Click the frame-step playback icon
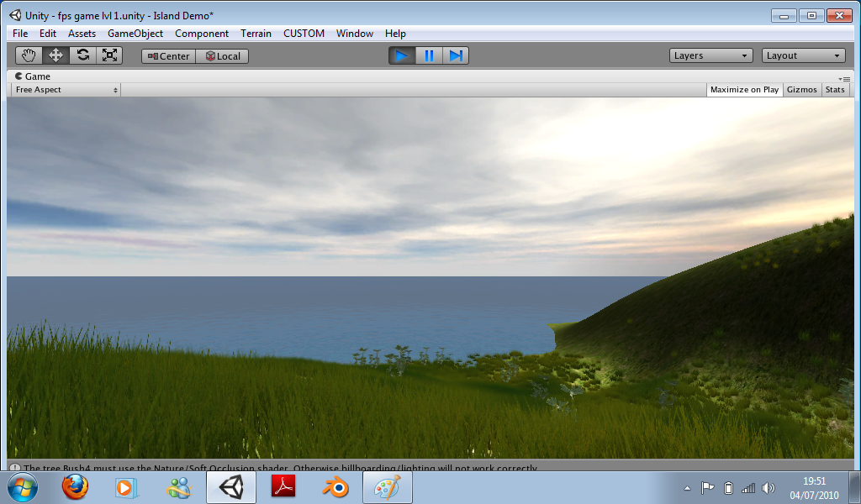 tap(456, 55)
